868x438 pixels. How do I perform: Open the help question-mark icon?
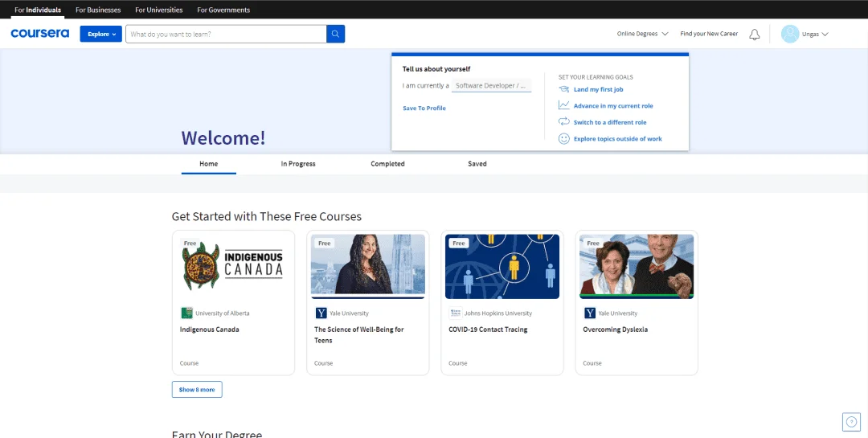pyautogui.click(x=851, y=422)
